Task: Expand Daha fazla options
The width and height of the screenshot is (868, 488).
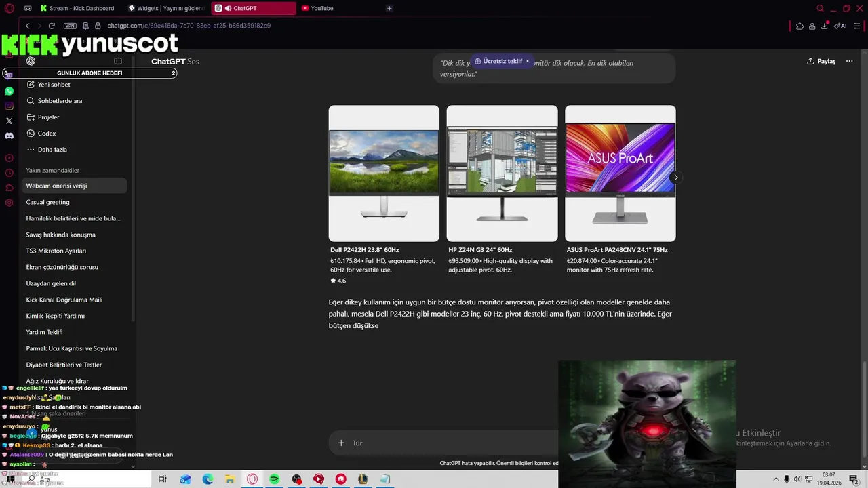Action: [75, 150]
